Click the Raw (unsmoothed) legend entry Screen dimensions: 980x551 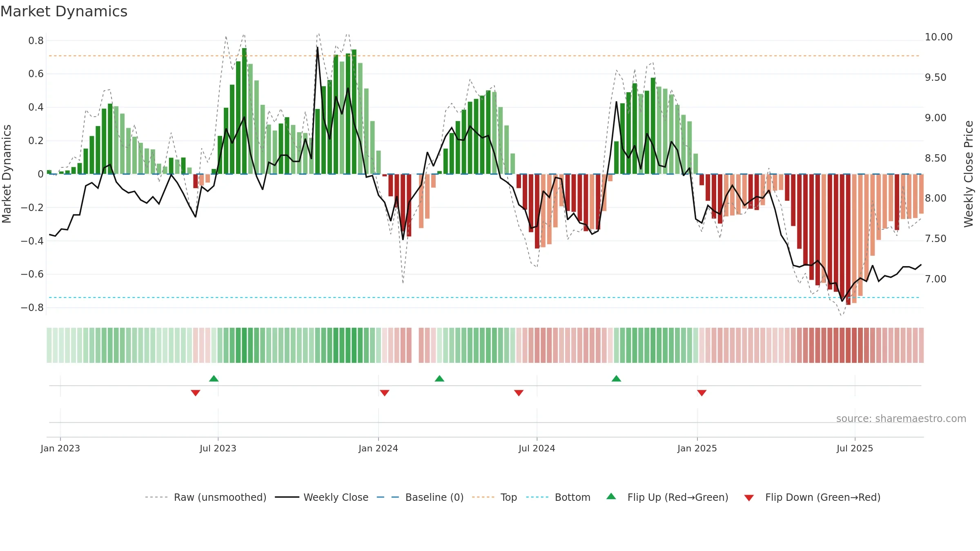[206, 497]
